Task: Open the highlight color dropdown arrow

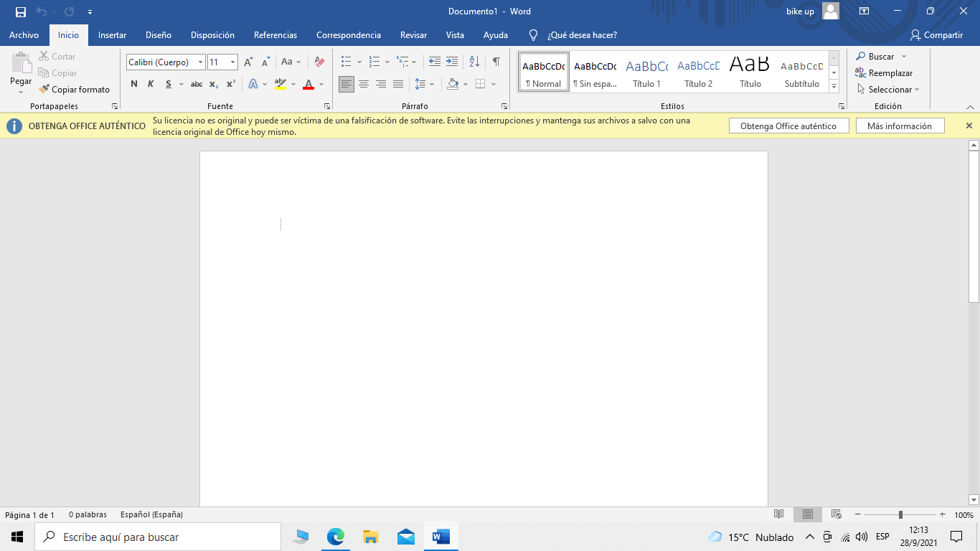Action: (x=293, y=84)
